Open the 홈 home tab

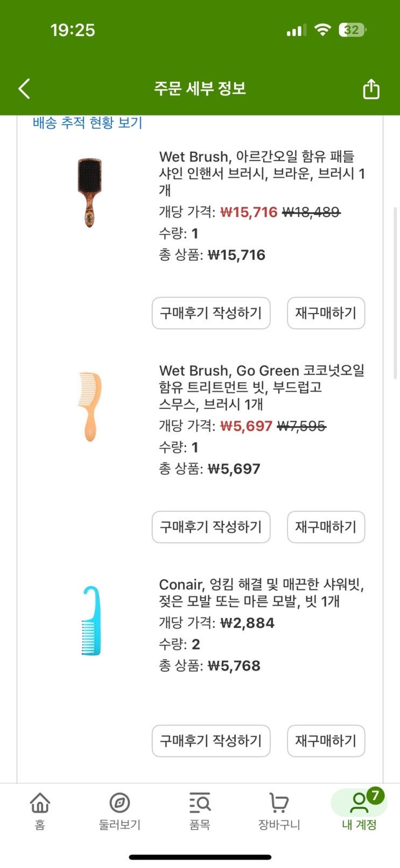click(x=40, y=810)
